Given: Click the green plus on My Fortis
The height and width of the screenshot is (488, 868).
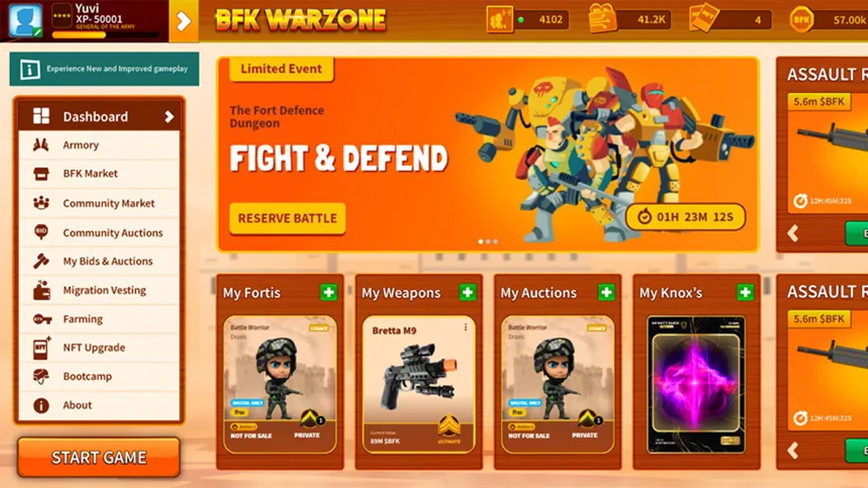Looking at the screenshot, I should tap(329, 292).
